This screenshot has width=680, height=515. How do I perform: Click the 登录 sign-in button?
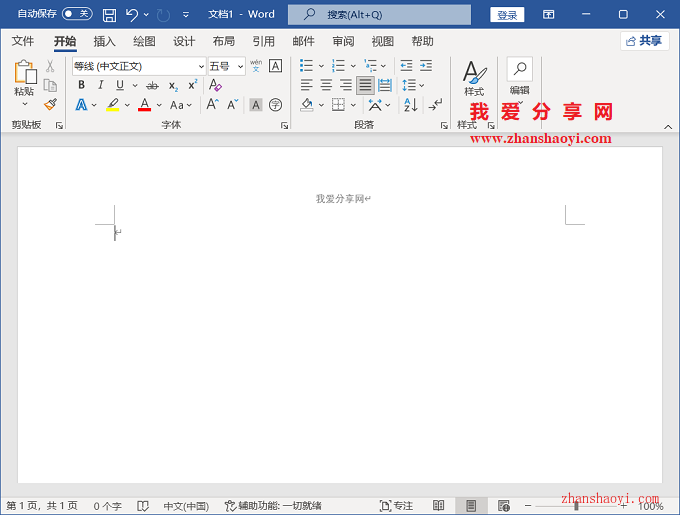click(x=507, y=15)
